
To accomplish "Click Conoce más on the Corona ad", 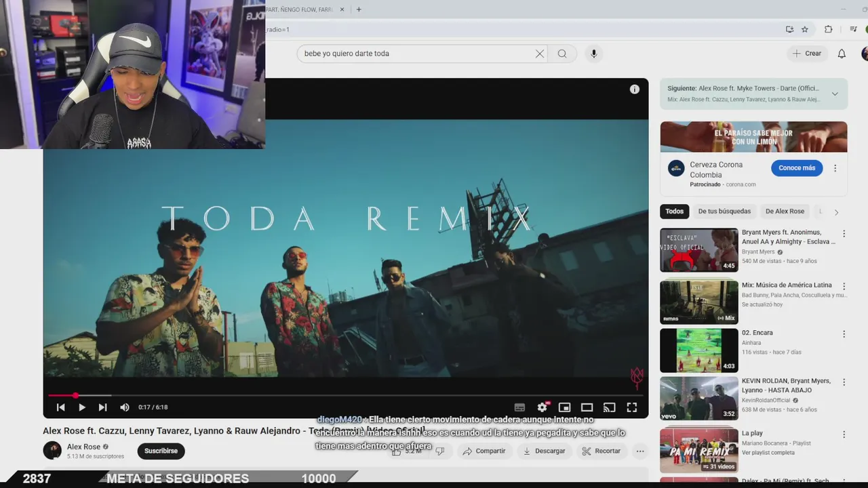I will click(x=797, y=168).
